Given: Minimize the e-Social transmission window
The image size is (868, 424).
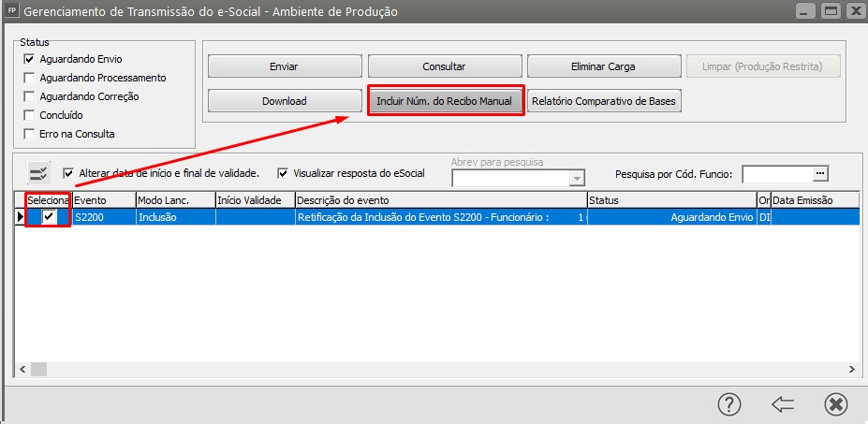Looking at the screenshot, I should pyautogui.click(x=806, y=11).
